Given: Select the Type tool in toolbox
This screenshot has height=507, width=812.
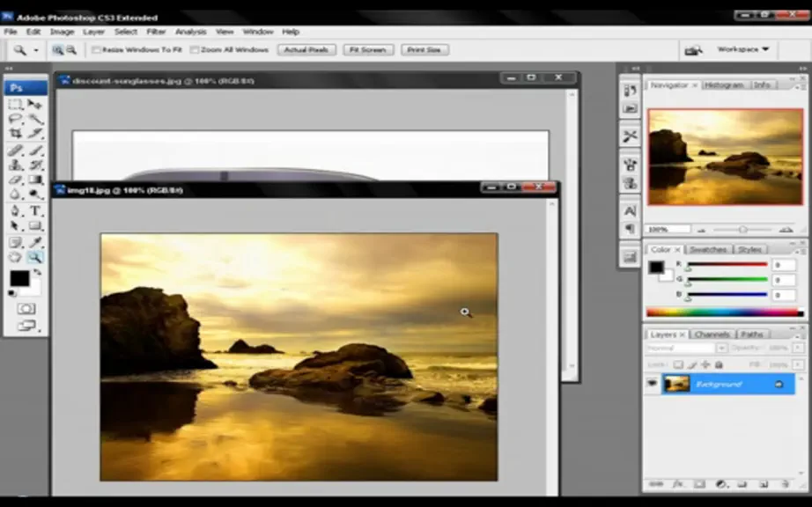Looking at the screenshot, I should click(35, 210).
